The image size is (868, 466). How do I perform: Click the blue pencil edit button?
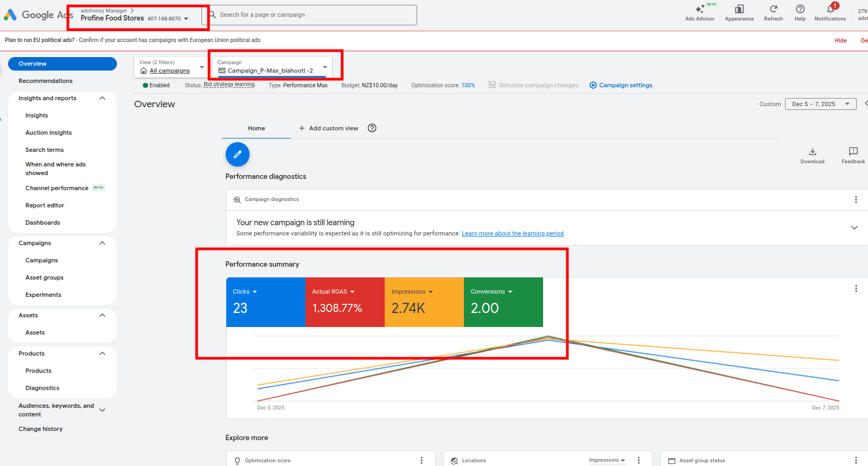[238, 155]
